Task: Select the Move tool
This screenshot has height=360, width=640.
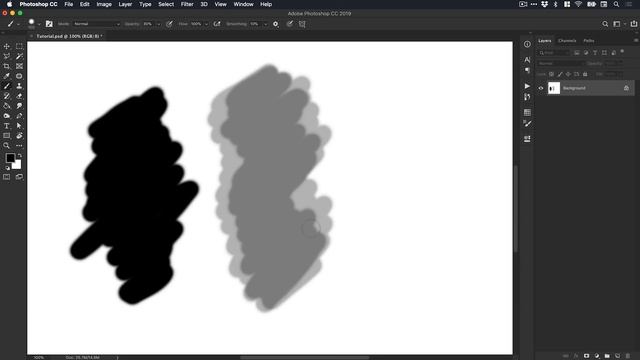Action: [x=7, y=47]
